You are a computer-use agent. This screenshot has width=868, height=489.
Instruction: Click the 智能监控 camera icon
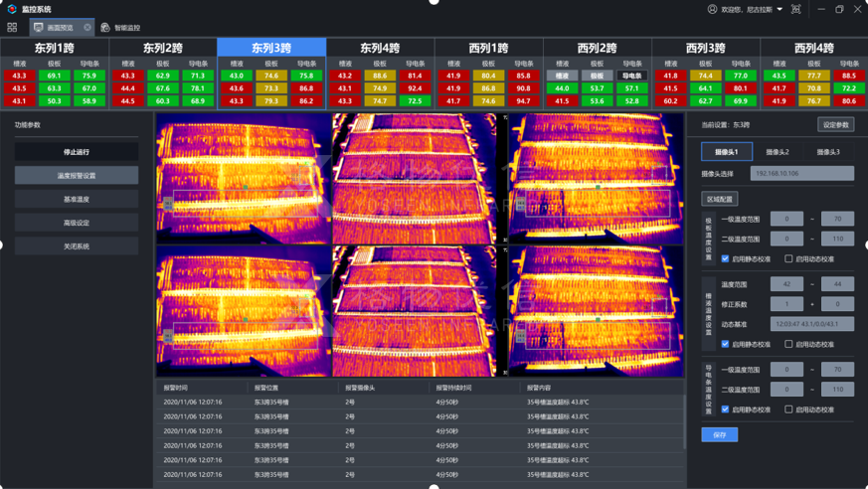pyautogui.click(x=105, y=28)
